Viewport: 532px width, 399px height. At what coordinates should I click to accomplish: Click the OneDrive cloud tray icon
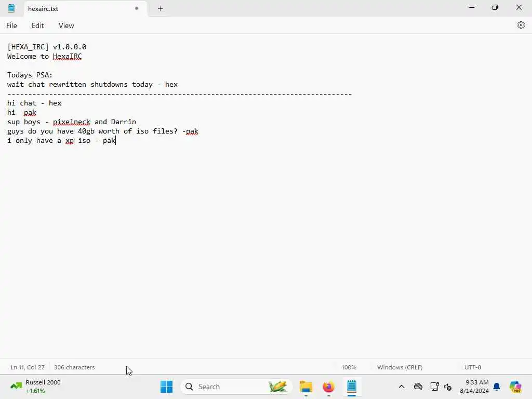[x=418, y=387]
